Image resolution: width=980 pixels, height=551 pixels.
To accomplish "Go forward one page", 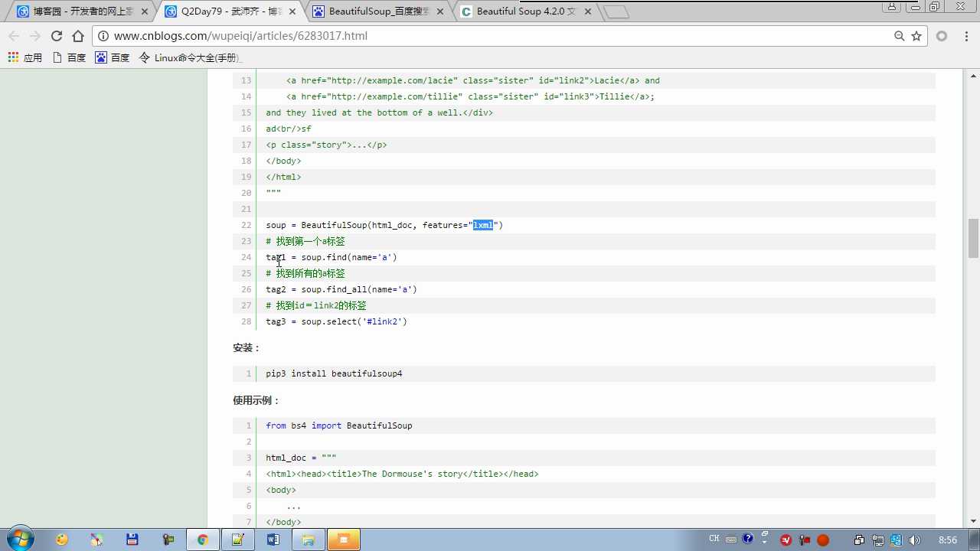I will [34, 36].
